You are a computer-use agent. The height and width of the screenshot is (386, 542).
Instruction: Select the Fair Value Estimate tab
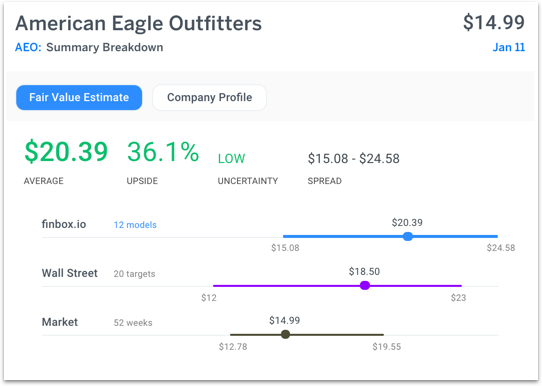[x=79, y=97]
